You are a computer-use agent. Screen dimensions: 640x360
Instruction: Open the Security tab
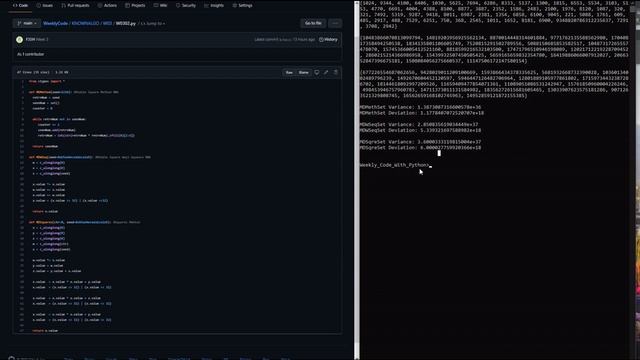coord(186,5)
